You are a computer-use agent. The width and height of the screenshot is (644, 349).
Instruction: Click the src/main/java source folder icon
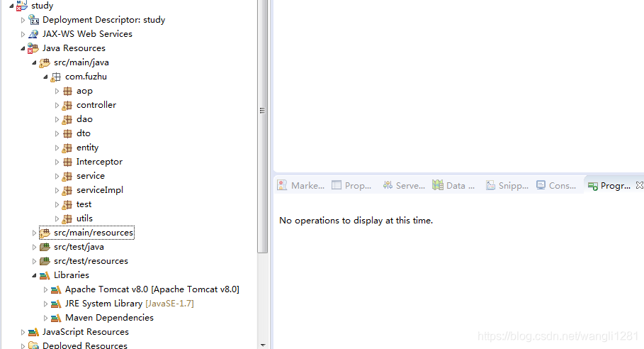pos(45,62)
